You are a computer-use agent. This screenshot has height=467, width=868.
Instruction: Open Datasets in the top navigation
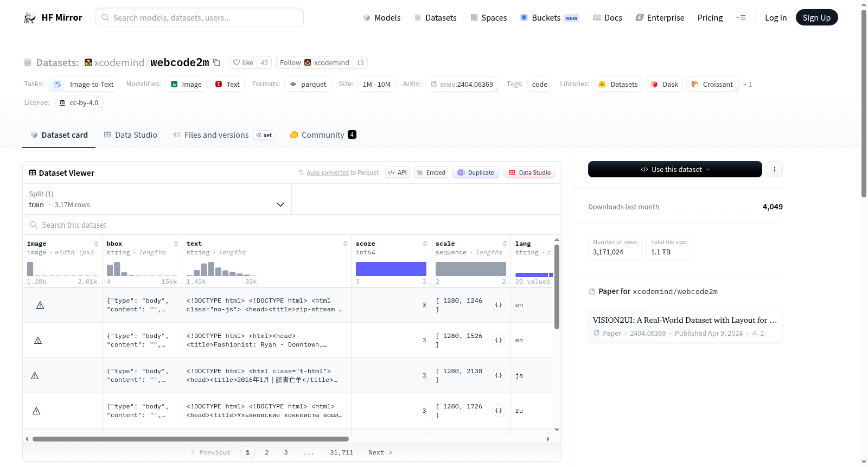tap(435, 18)
